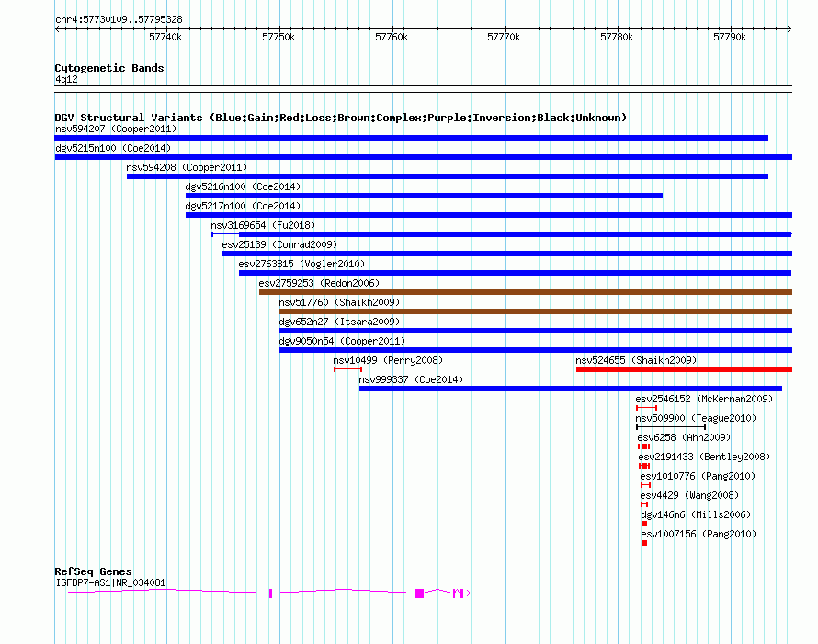Click the dgv146n6 (Mills2006) text label
Screen dimensions: 818x644
pos(696,514)
